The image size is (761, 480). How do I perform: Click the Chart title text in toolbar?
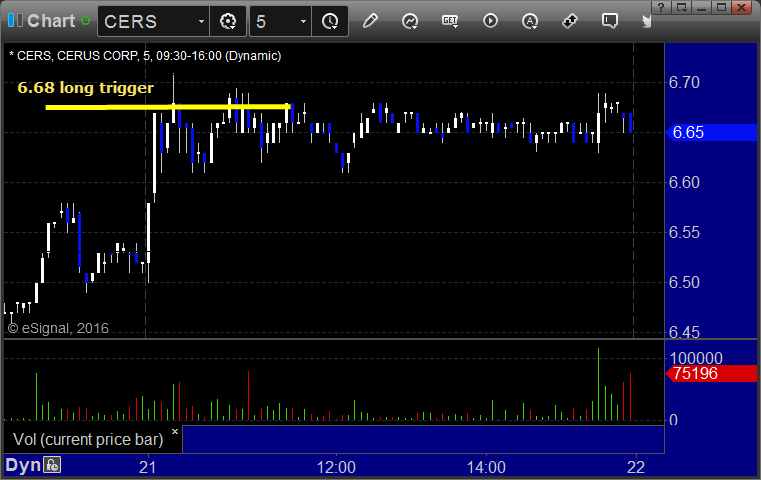click(51, 21)
